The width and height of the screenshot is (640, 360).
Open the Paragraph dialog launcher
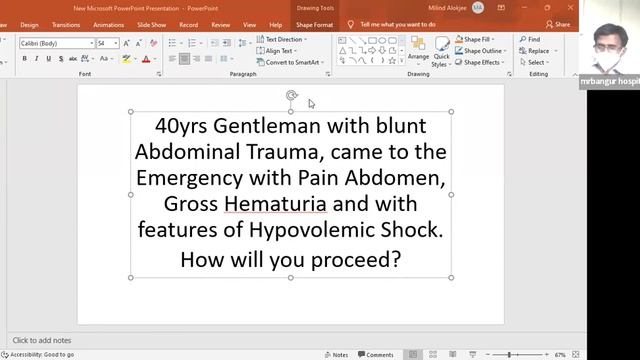(x=328, y=74)
